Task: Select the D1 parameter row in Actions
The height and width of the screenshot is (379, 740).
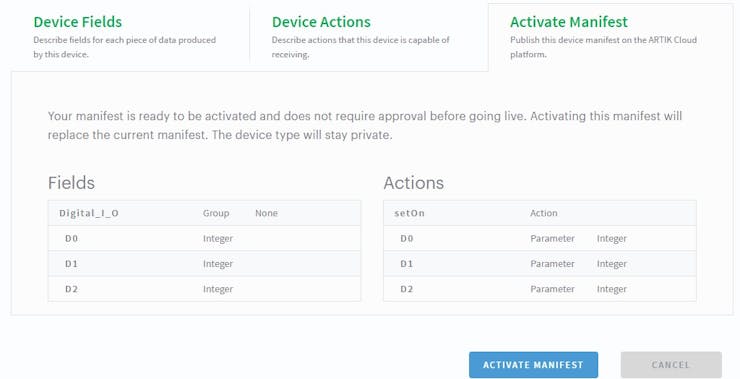Action: 540,264
